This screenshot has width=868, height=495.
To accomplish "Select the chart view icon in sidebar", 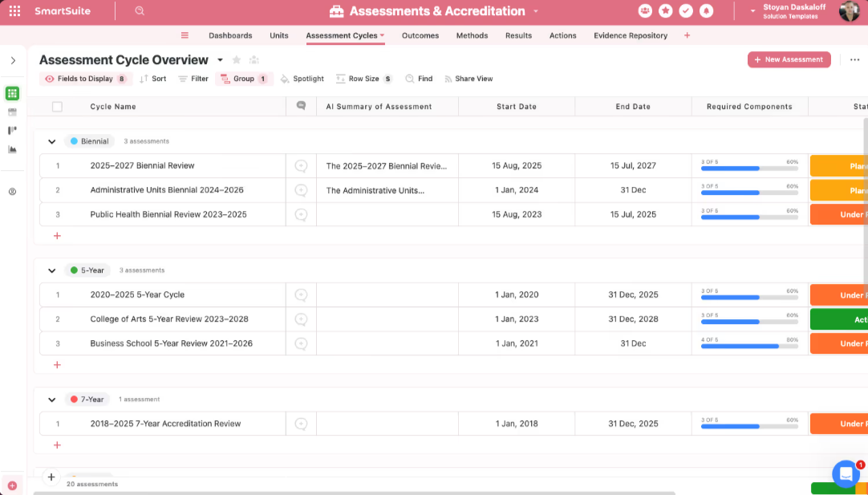I will [12, 149].
